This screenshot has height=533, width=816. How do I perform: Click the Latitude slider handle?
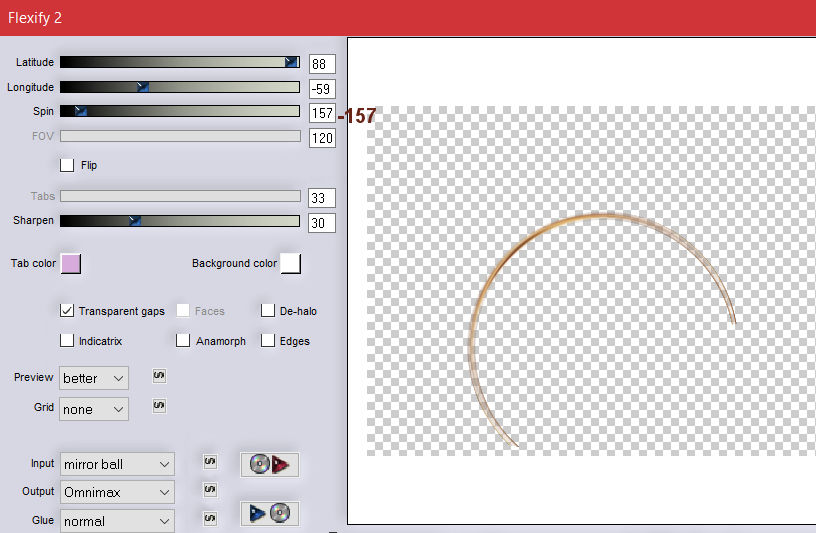(291, 62)
